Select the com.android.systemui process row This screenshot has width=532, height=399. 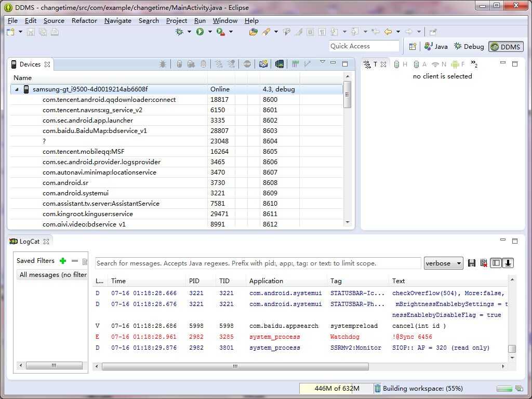click(x=177, y=193)
